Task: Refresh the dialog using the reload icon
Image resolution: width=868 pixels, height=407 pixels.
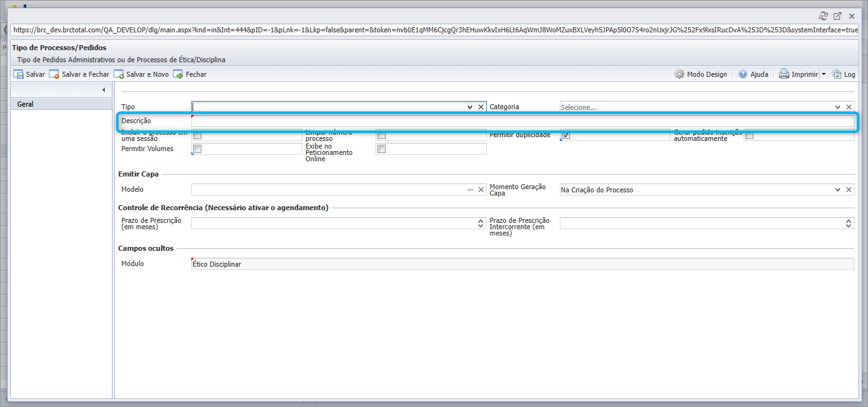Action: [824, 16]
